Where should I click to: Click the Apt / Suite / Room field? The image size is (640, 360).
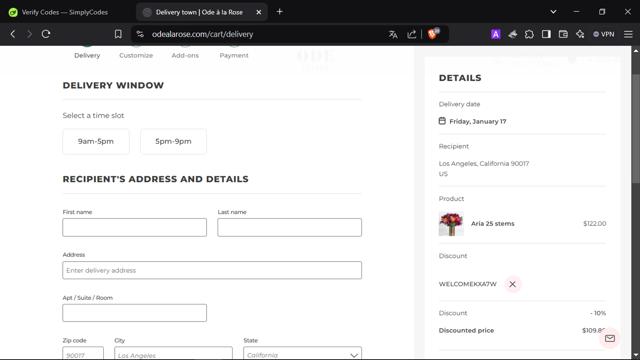[135, 313]
